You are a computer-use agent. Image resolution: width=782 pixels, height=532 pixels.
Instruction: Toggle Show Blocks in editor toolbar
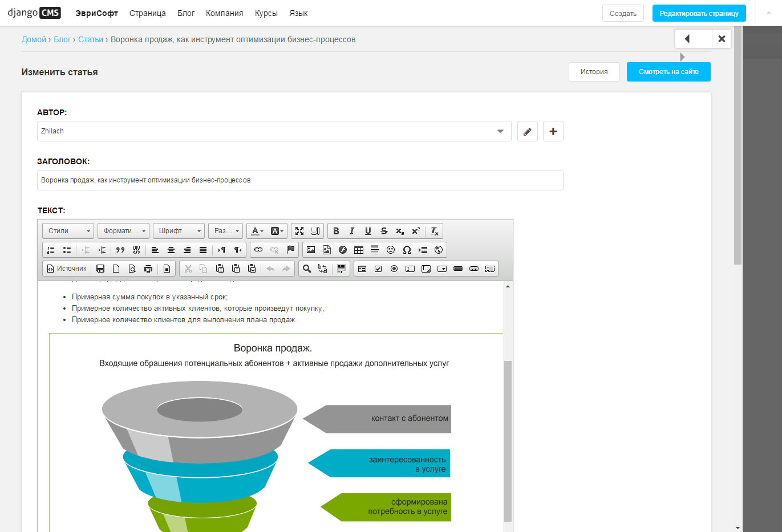[315, 231]
